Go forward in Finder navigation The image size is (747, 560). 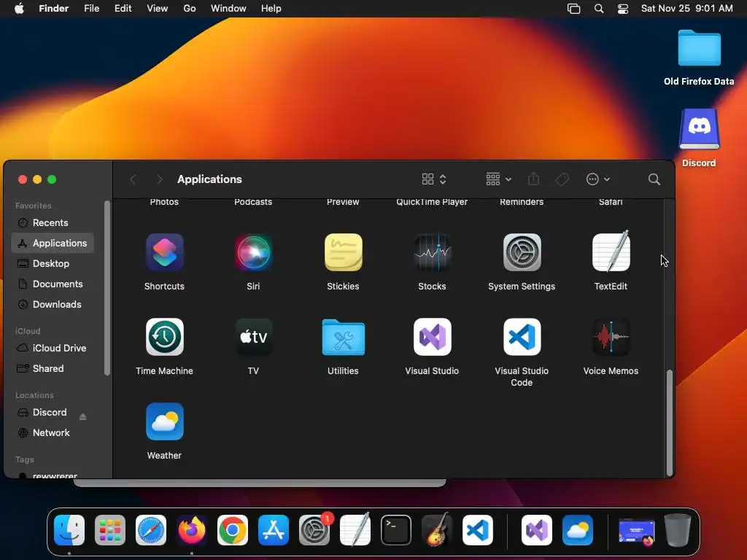click(159, 179)
